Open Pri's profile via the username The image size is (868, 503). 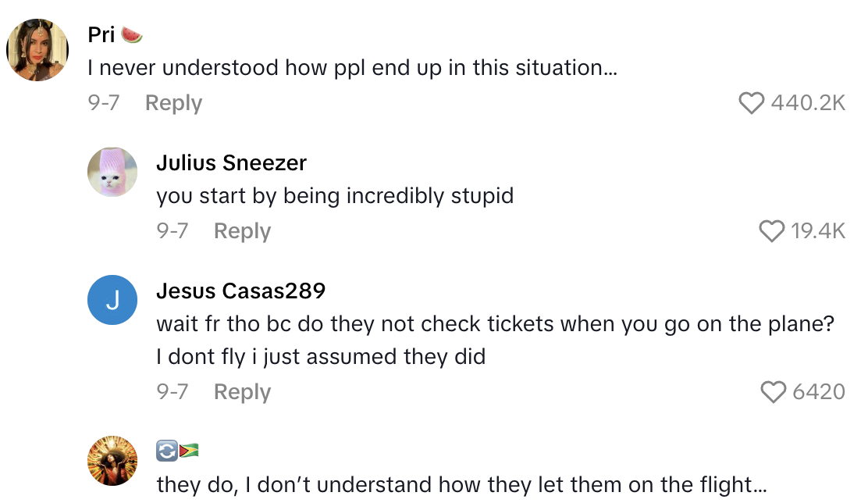(x=102, y=35)
